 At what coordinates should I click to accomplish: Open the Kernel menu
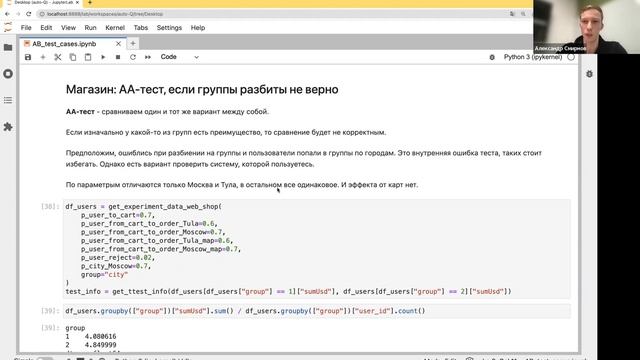coord(115,28)
